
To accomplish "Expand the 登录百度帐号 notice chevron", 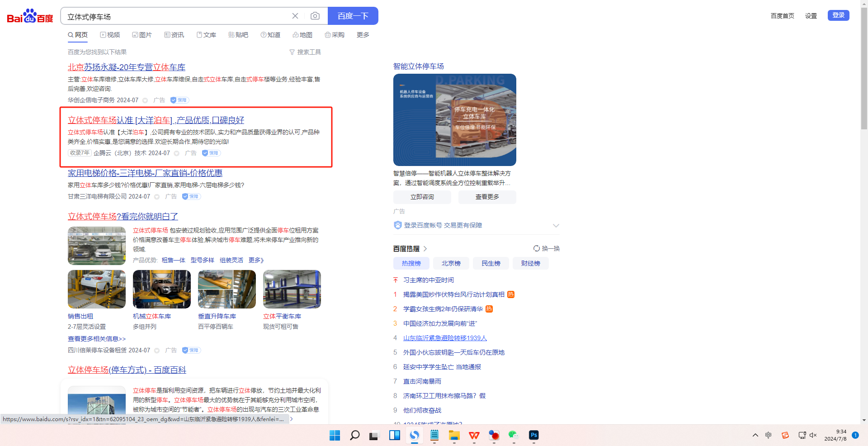I will 556,225.
